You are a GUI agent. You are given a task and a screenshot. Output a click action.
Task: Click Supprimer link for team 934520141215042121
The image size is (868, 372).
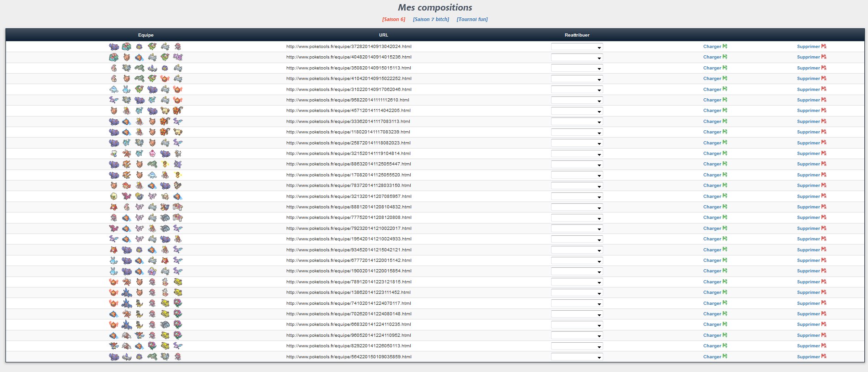[x=809, y=250]
